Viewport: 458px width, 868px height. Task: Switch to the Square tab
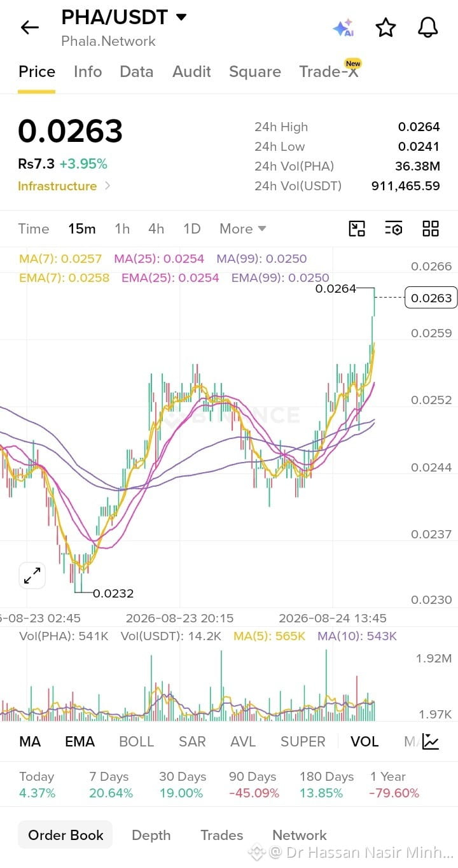click(255, 71)
